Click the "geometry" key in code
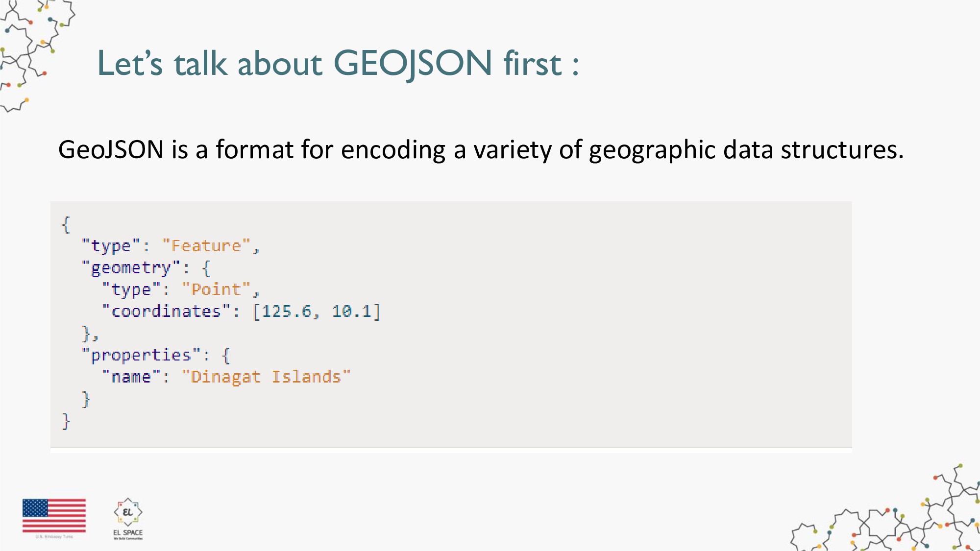 (131, 268)
